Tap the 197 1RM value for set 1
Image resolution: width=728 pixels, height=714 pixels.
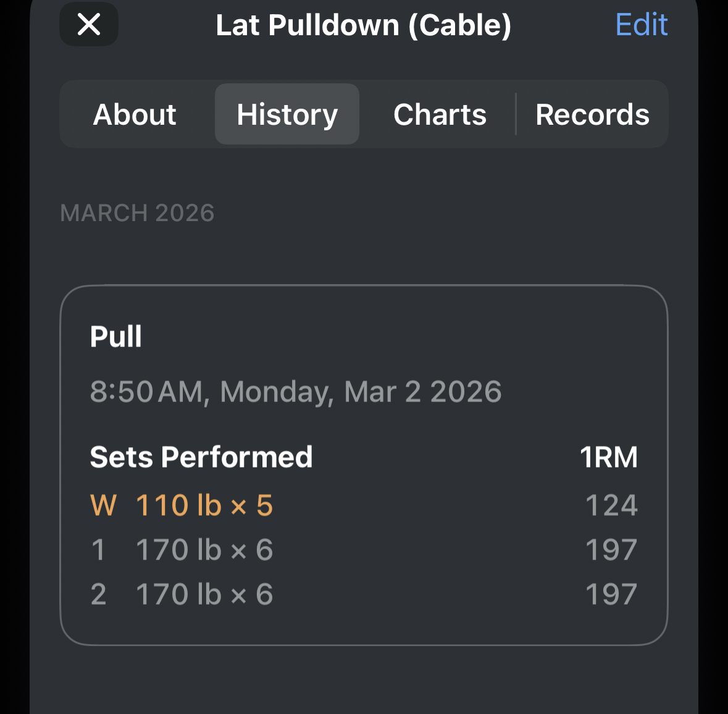611,550
